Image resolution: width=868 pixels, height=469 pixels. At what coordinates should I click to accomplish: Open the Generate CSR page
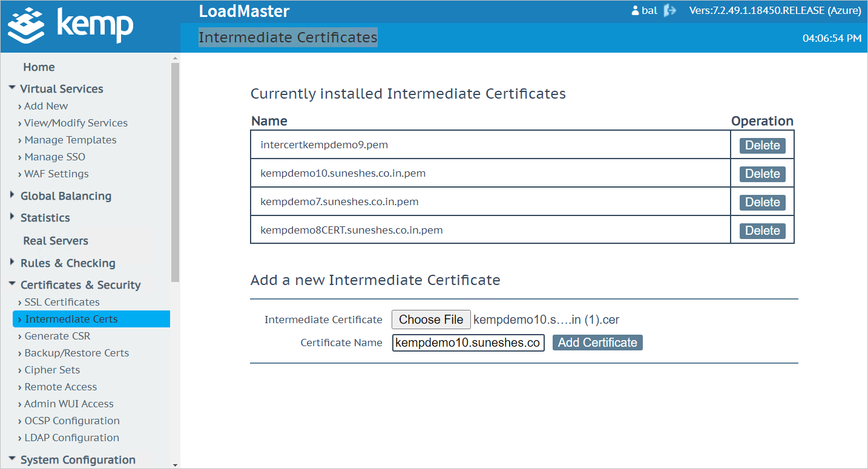(x=57, y=335)
